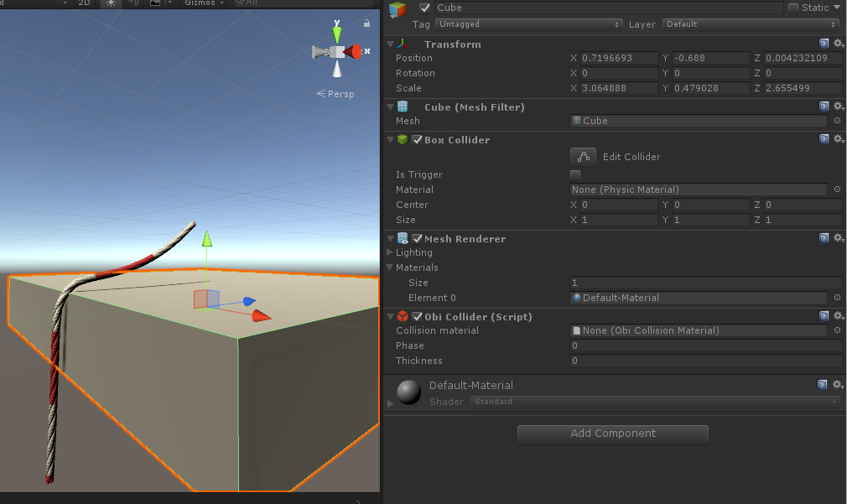Open scene effects image icon
This screenshot has width=847, height=504.
(x=155, y=3)
